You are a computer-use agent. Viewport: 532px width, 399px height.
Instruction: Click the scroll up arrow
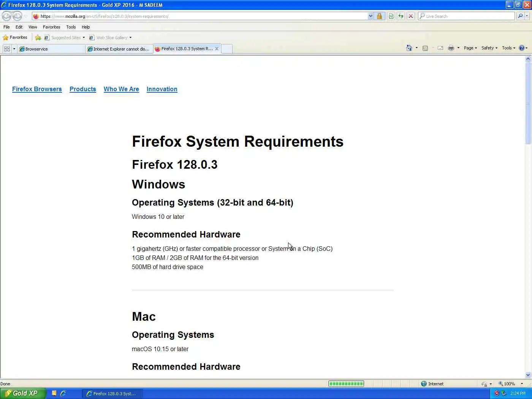528,59
